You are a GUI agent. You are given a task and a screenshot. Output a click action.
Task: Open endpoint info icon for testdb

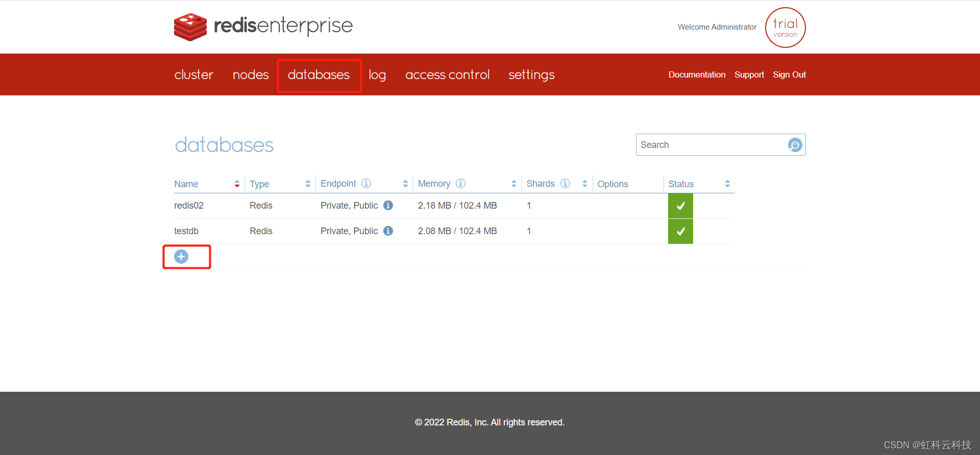388,231
